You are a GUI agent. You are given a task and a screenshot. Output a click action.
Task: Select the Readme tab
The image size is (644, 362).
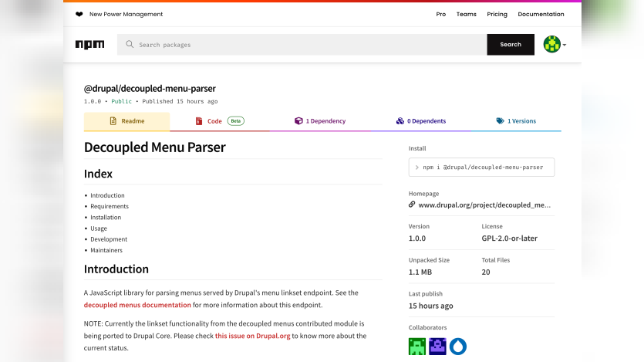pyautogui.click(x=126, y=121)
